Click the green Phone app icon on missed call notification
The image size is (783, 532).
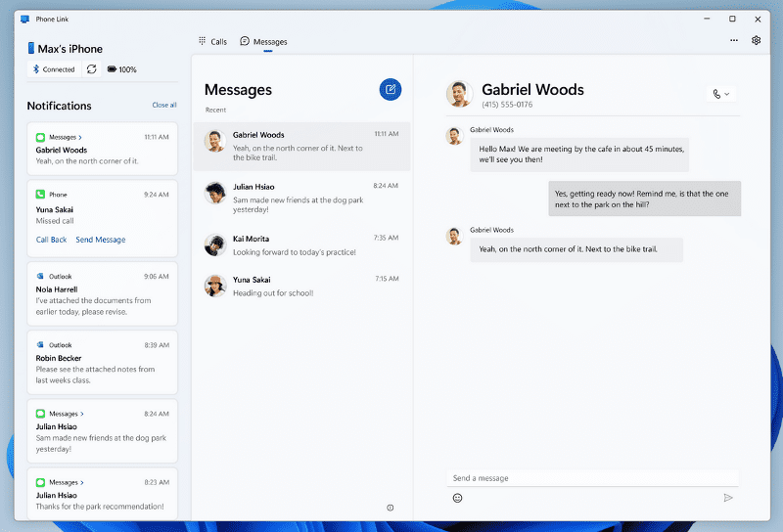pos(40,195)
